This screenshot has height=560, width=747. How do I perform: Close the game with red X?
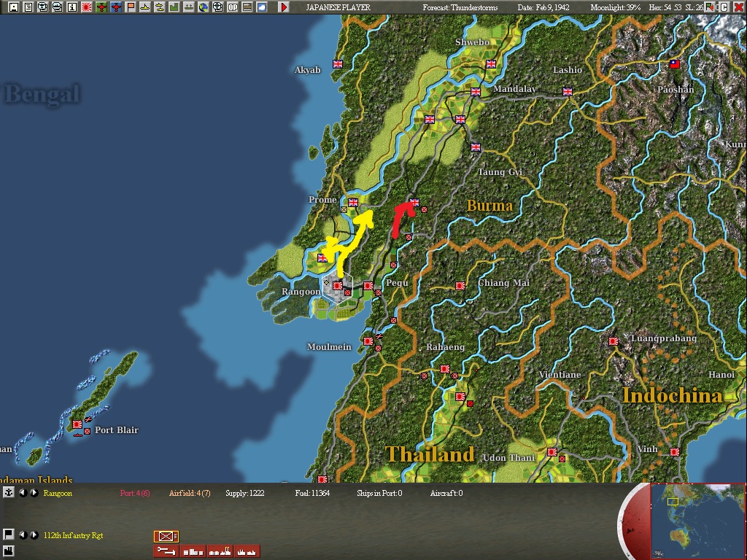point(738,7)
